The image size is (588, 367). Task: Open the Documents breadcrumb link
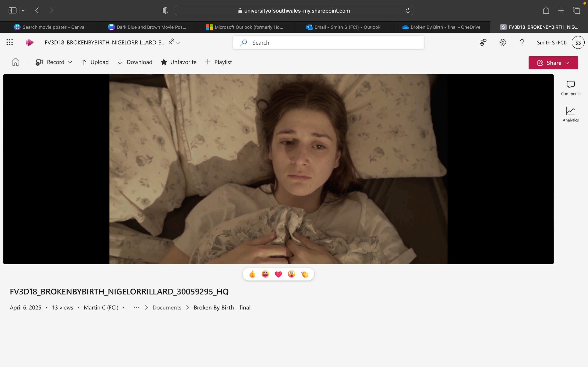point(167,308)
